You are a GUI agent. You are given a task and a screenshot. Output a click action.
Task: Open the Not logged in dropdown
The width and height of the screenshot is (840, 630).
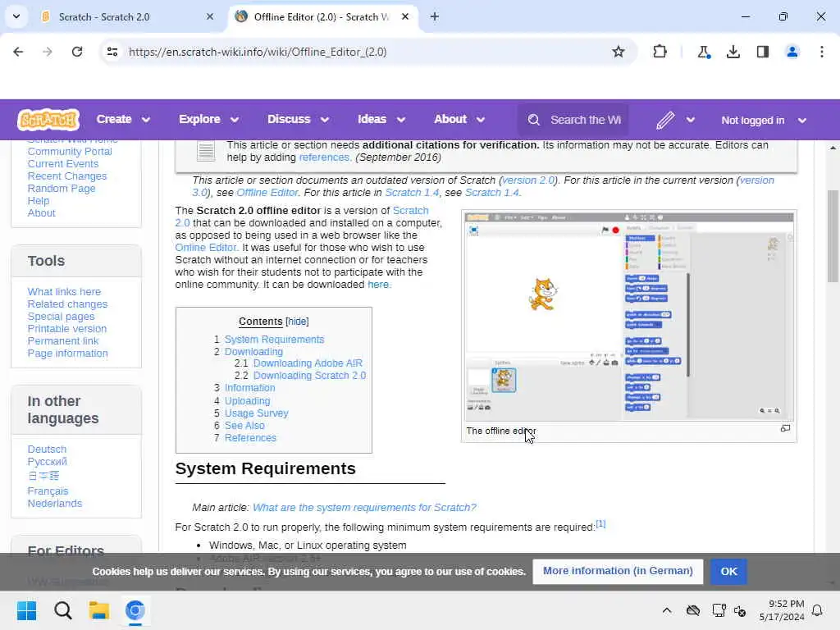click(764, 121)
